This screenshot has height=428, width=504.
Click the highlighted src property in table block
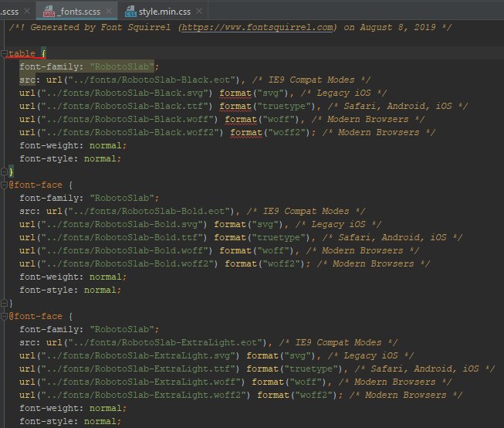27,80
